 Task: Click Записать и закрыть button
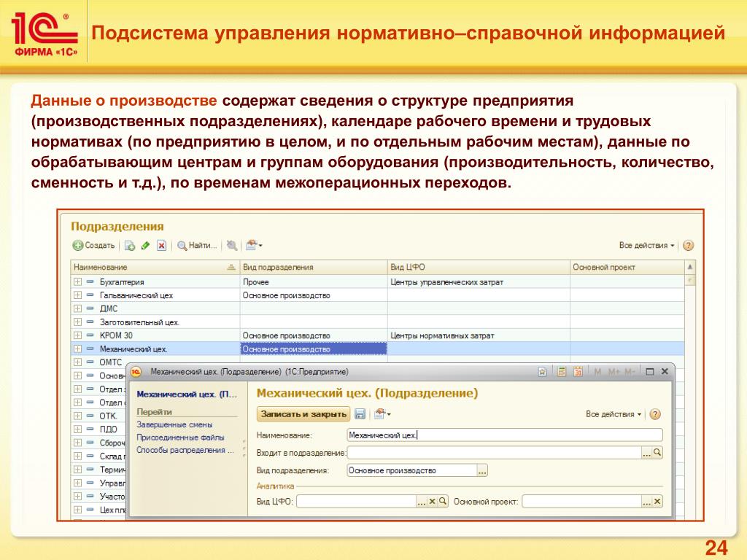tap(303, 414)
